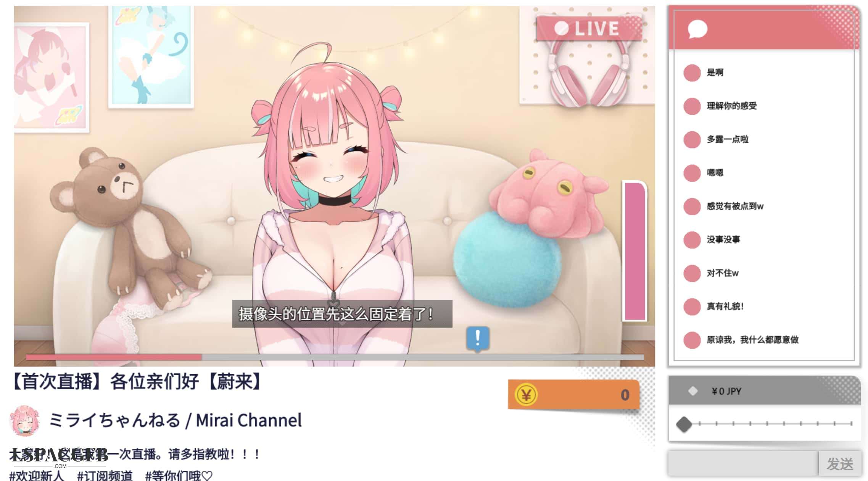868x481 pixels.
Task: Select the chat message 真有礼貌!
Action: [725, 307]
